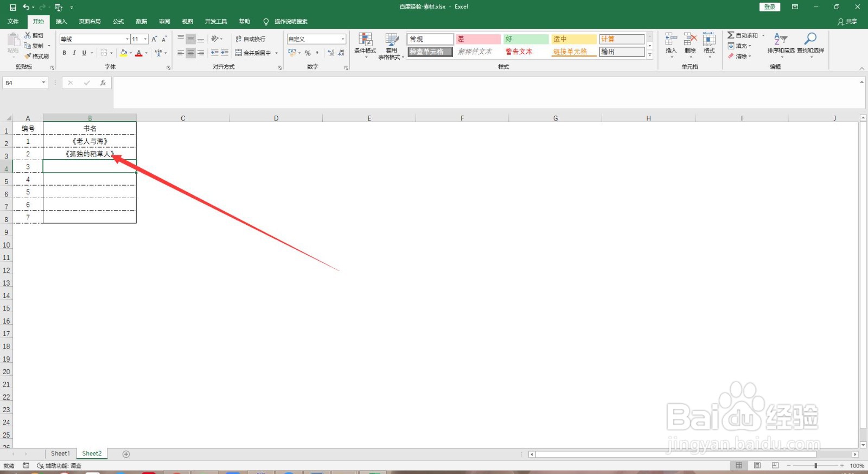This screenshot has height=474, width=868.
Task: Apply the 好 (Good) cell style
Action: pos(526,39)
